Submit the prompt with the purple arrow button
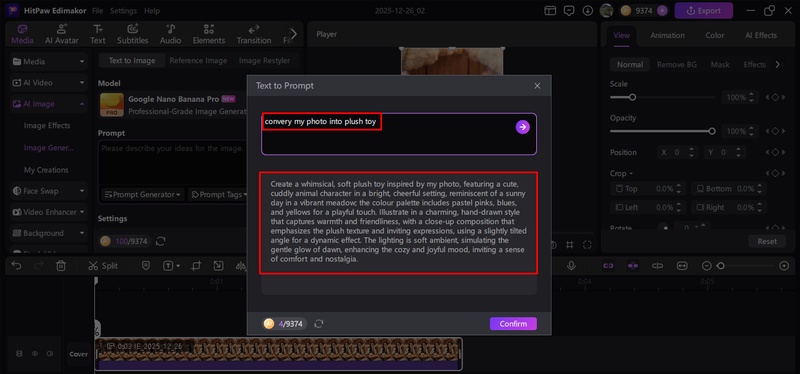The width and height of the screenshot is (800, 374). (x=522, y=127)
